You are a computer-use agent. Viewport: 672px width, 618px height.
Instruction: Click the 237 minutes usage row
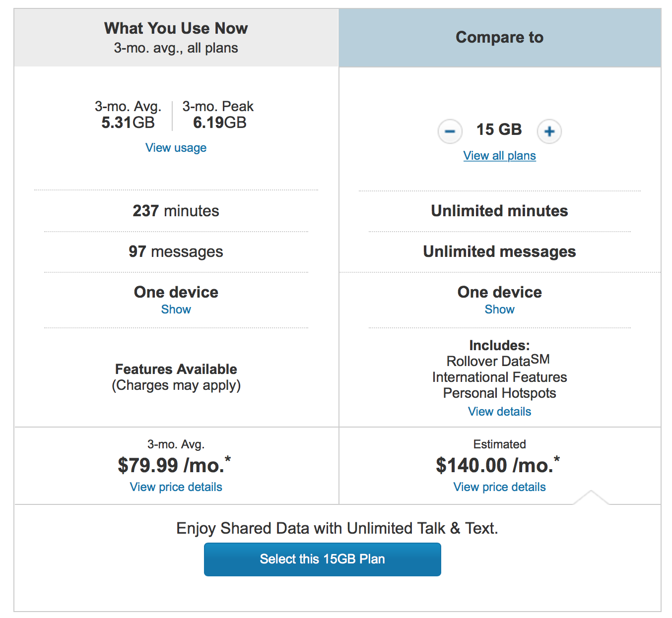point(176,211)
